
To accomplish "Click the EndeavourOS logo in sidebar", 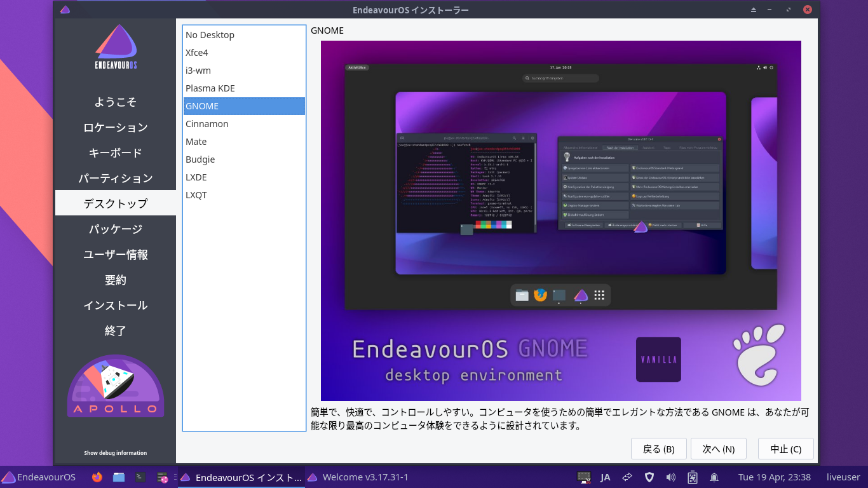I will (x=116, y=47).
